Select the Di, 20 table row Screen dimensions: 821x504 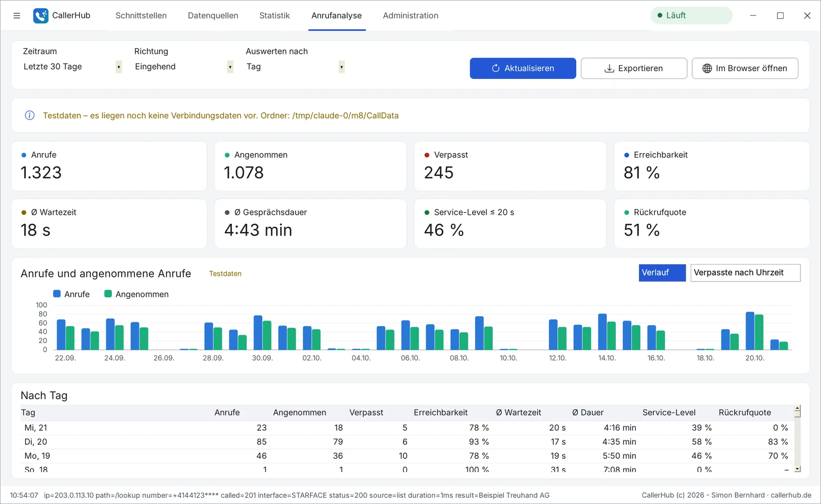pyautogui.click(x=407, y=442)
